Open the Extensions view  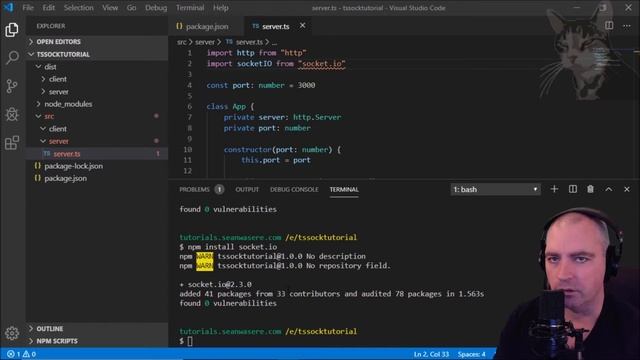12,142
